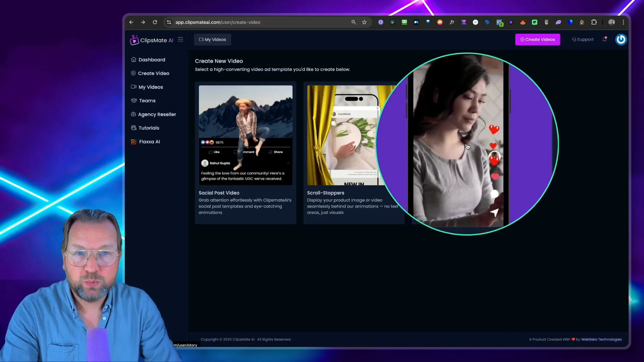The width and height of the screenshot is (644, 362).
Task: Open the purple hourglass extension icon
Action: (464, 22)
